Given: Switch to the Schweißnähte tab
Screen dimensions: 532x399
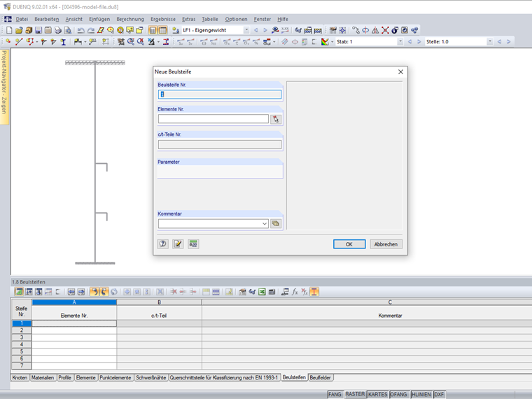Looking at the screenshot, I should point(150,377).
